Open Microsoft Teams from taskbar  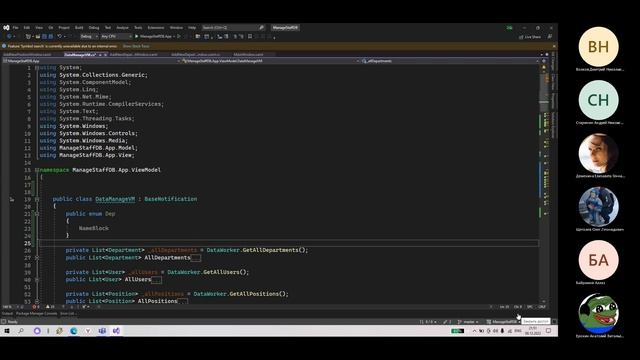pyautogui.click(x=102, y=331)
